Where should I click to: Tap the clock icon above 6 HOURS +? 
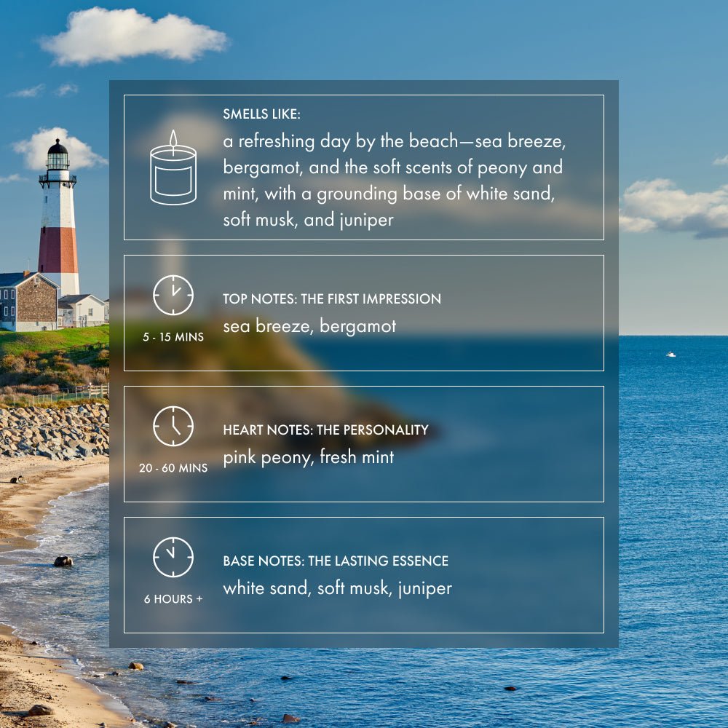[173, 557]
